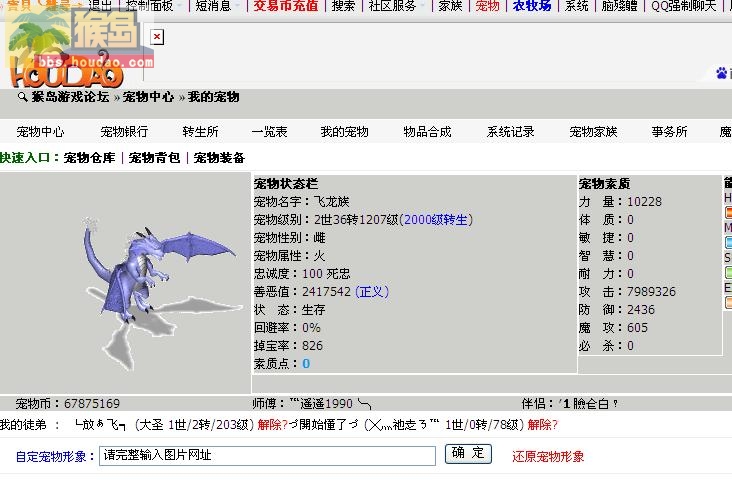The height and width of the screenshot is (483, 732).
Task: Go to 猴岛游戏论坛 breadcrumb link
Action: [70, 97]
